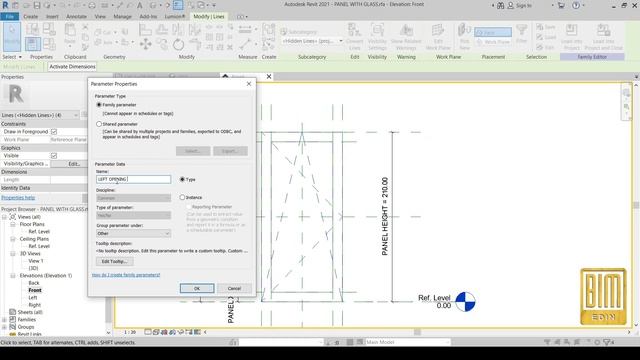
Task: Select the Family parameter radio button
Action: 99,105
